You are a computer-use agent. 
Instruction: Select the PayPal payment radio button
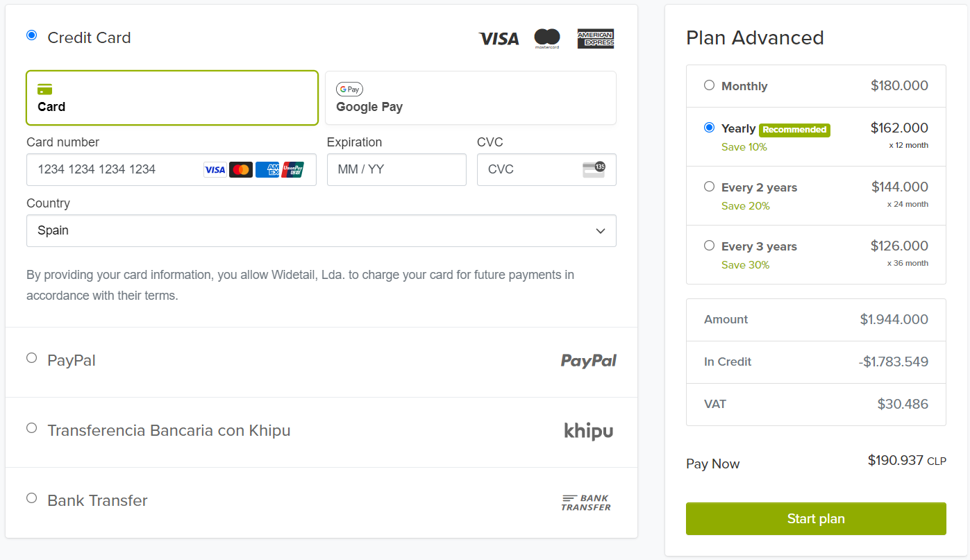(32, 358)
